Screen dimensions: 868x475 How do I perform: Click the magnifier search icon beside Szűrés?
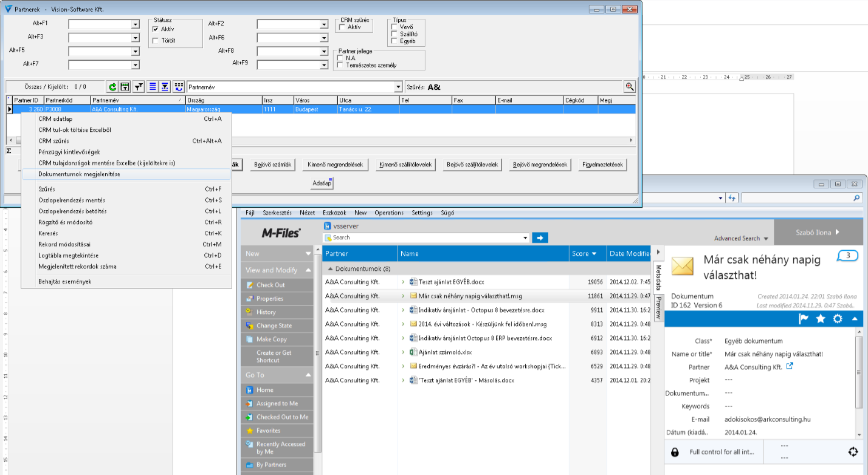630,87
